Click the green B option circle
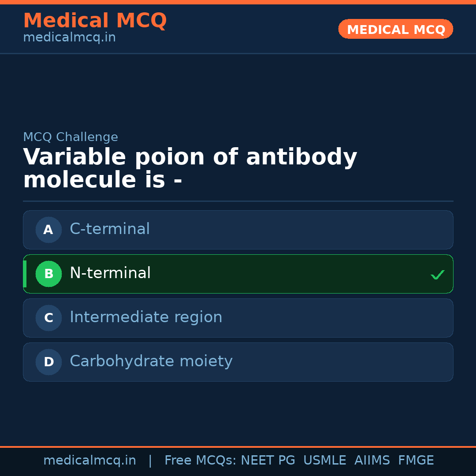The width and height of the screenshot is (476, 476). 48,274
